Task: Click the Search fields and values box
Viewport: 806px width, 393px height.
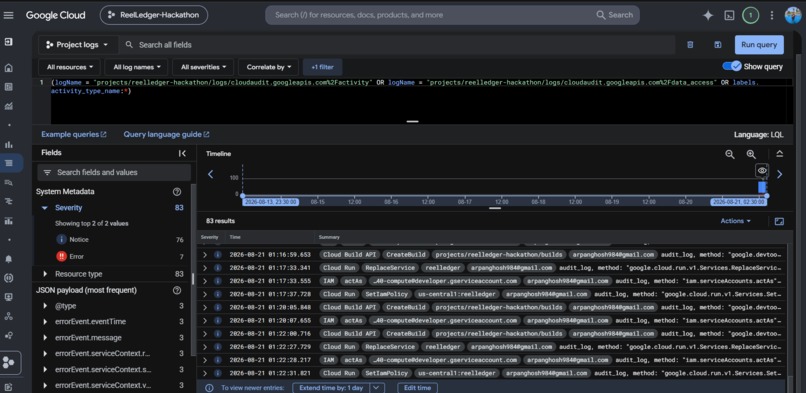Action: coord(114,173)
